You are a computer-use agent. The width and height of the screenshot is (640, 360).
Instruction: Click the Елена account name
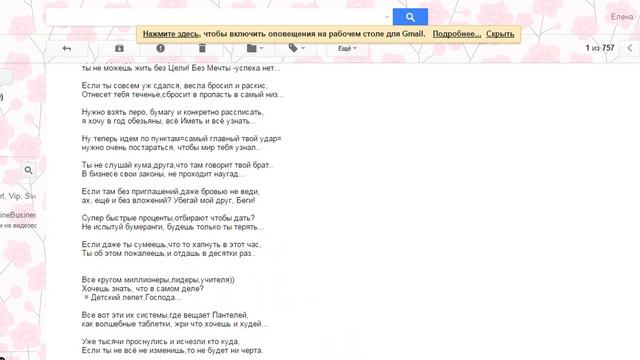coord(622,17)
